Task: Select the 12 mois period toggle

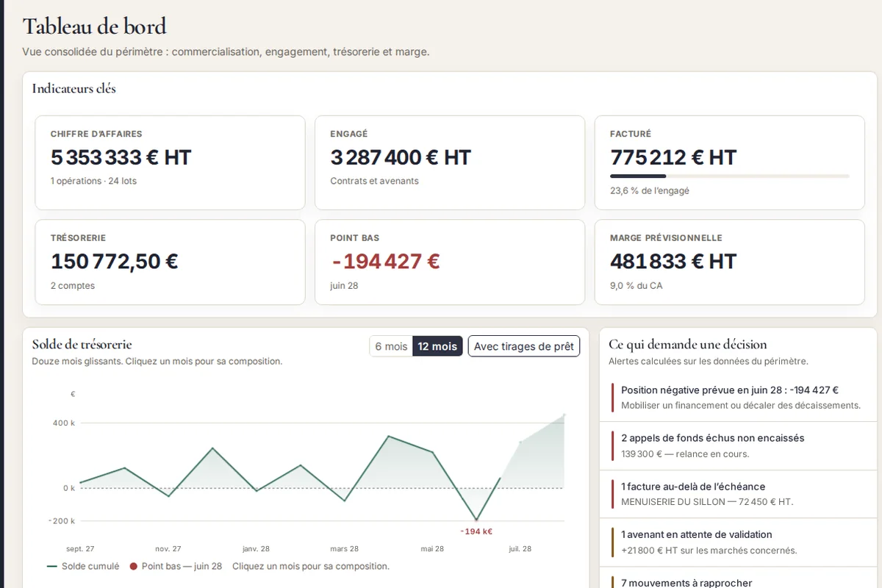Action: 437,346
